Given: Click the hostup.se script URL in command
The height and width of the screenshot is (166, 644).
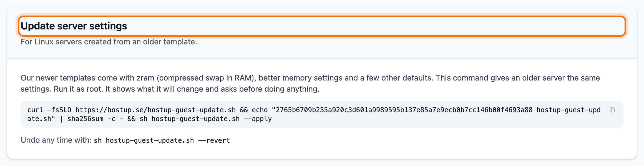Looking at the screenshot, I should (155, 110).
